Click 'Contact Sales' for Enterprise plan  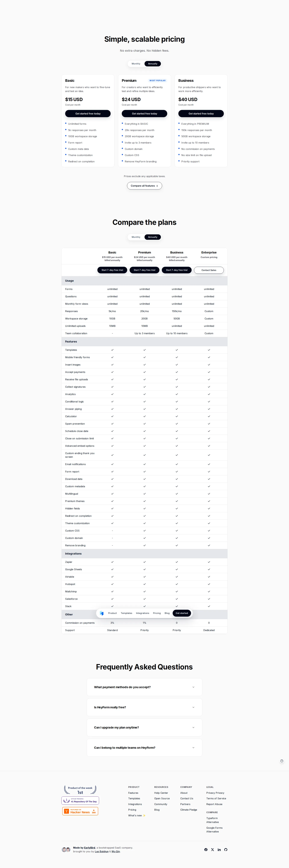pos(209,270)
